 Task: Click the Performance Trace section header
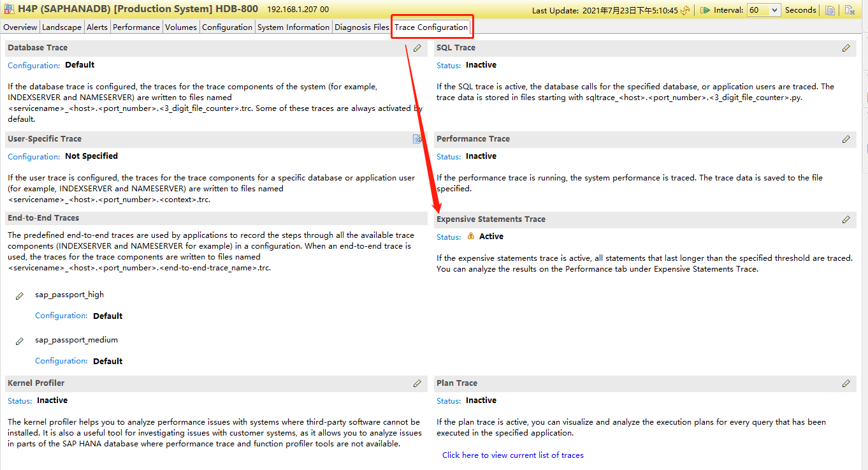(473, 139)
